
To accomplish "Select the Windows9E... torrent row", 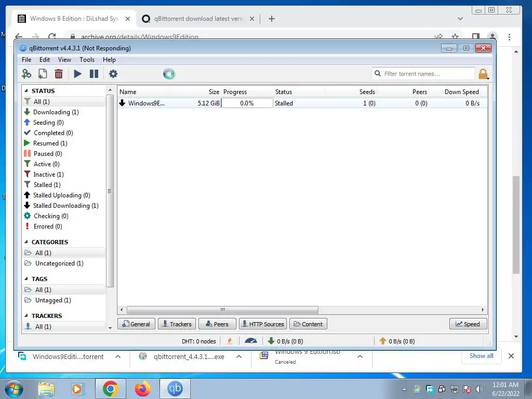I will point(302,103).
